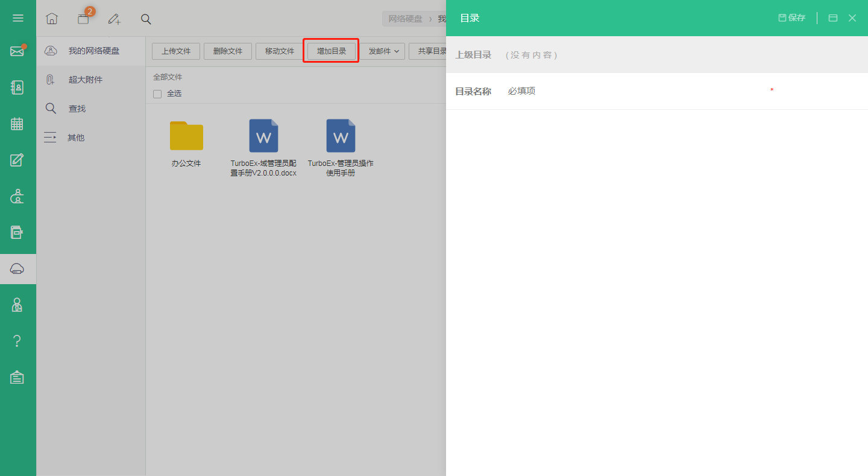
Task: Open the document news icon in the sidebar
Action: (17, 232)
